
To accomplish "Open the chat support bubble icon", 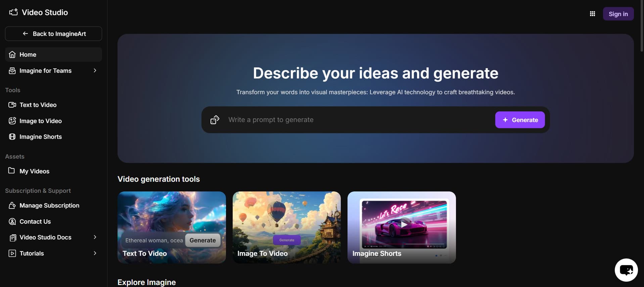I will (x=626, y=270).
